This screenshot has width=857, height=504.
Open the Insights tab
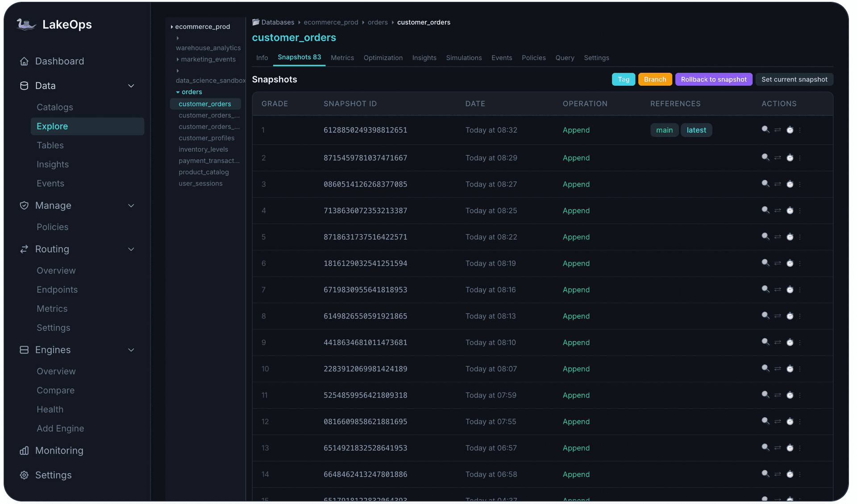[x=424, y=58]
